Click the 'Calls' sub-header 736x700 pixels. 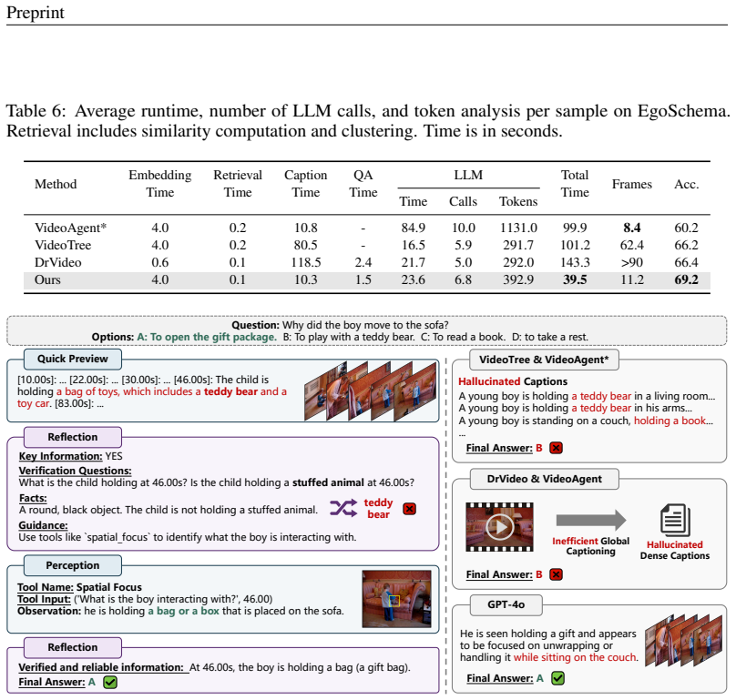(x=463, y=201)
